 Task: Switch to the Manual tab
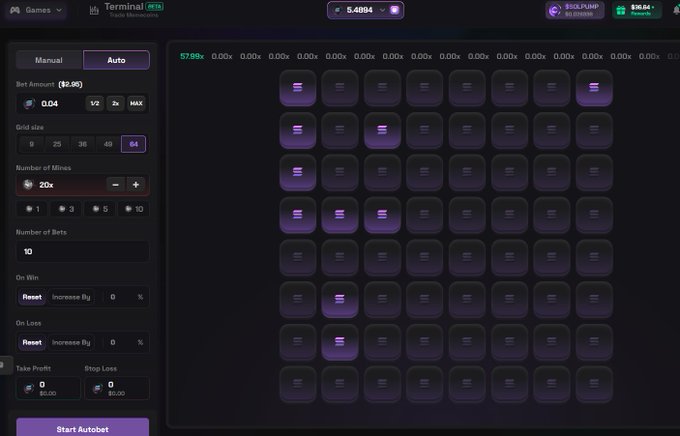click(49, 60)
